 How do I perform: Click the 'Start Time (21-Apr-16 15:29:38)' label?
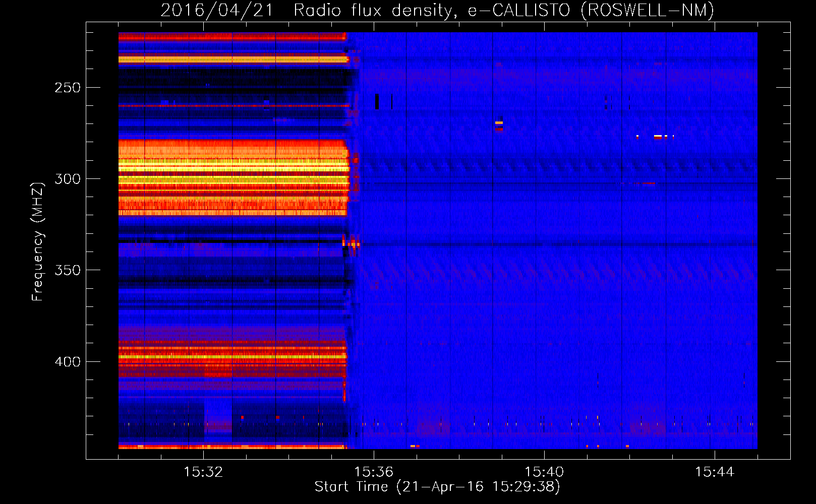[x=437, y=487]
